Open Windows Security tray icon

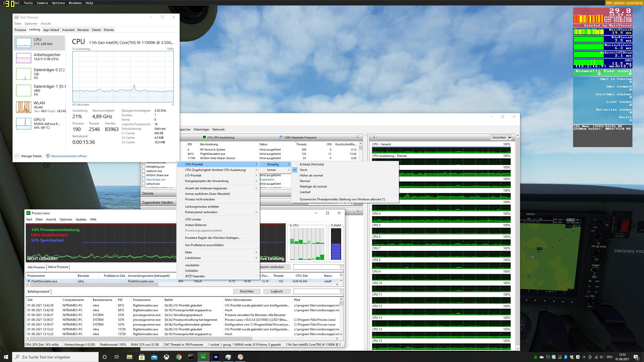[x=572, y=357]
